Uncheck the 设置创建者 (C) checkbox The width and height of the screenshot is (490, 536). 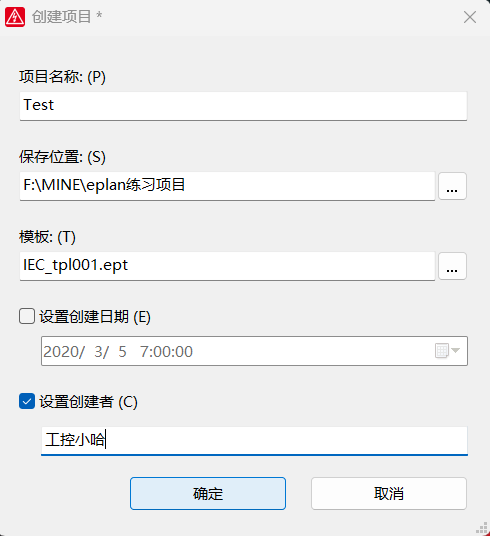tap(27, 401)
